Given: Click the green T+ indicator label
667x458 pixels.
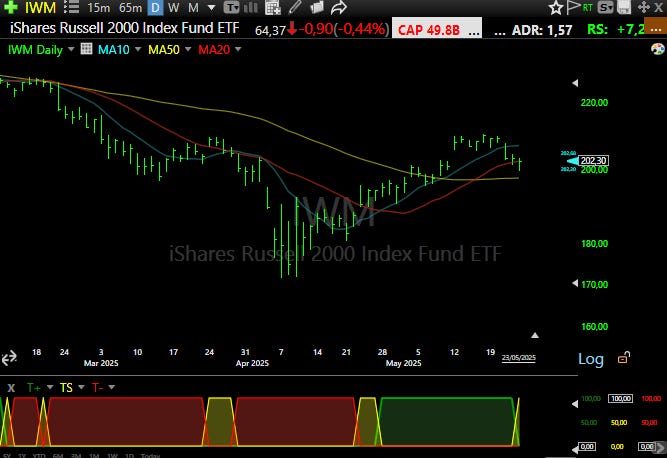Looking at the screenshot, I should pyautogui.click(x=34, y=387).
